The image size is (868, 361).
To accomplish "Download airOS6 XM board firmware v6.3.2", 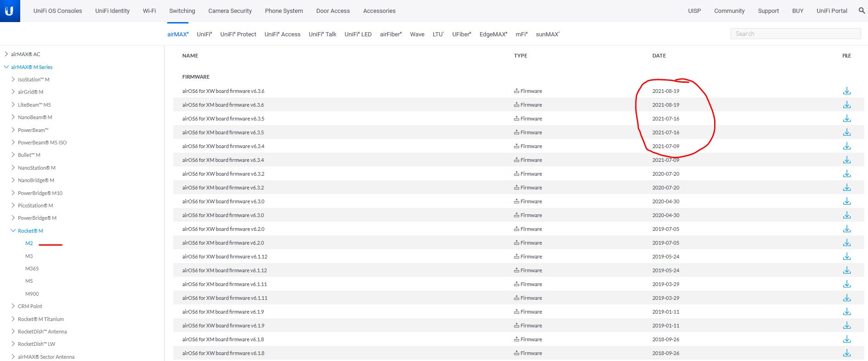I will click(847, 188).
